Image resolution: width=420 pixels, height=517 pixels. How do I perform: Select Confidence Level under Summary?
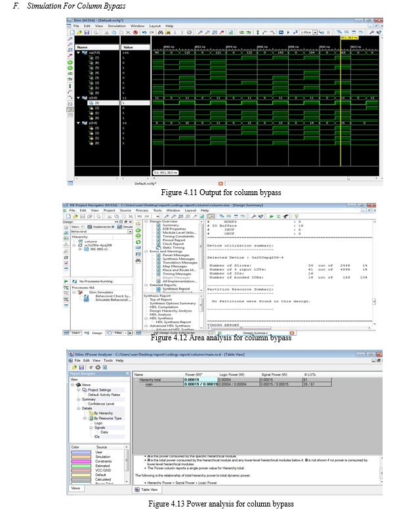(101, 404)
